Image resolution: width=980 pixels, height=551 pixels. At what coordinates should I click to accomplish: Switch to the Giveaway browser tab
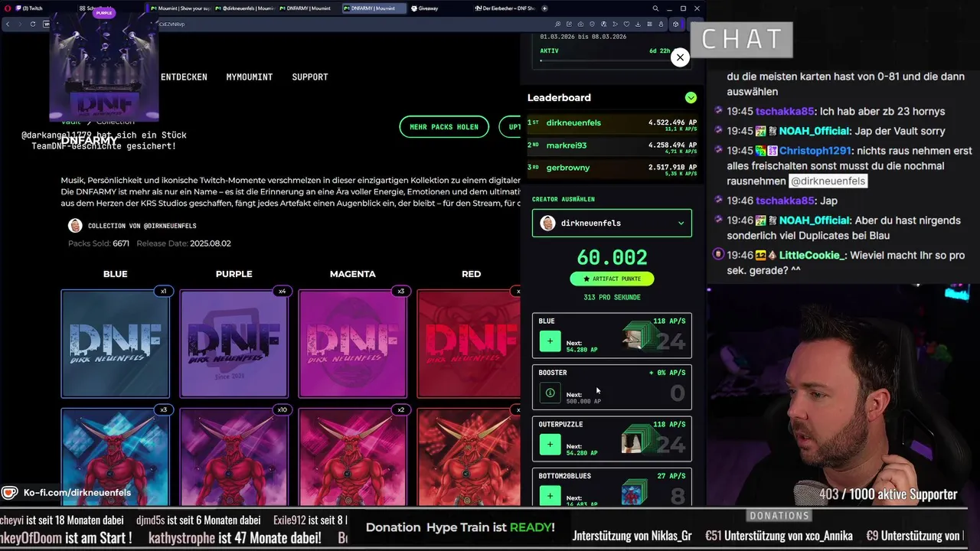click(x=437, y=8)
